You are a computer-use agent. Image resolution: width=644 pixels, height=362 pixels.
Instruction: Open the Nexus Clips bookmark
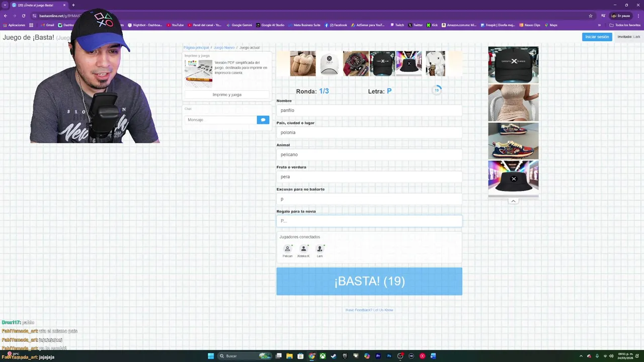(529, 25)
